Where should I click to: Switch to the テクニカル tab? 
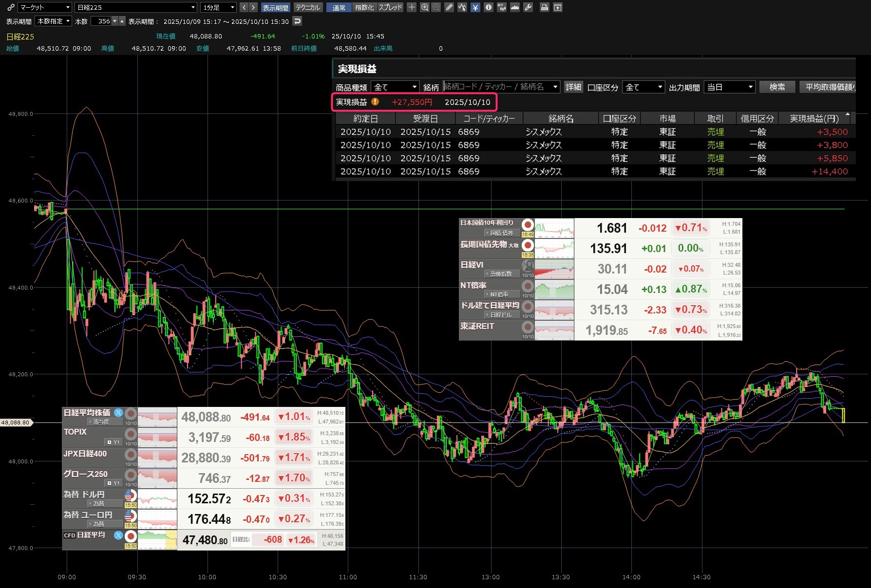(x=308, y=7)
